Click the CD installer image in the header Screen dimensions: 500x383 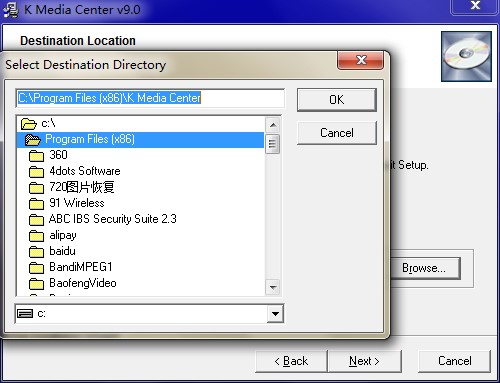(x=466, y=56)
